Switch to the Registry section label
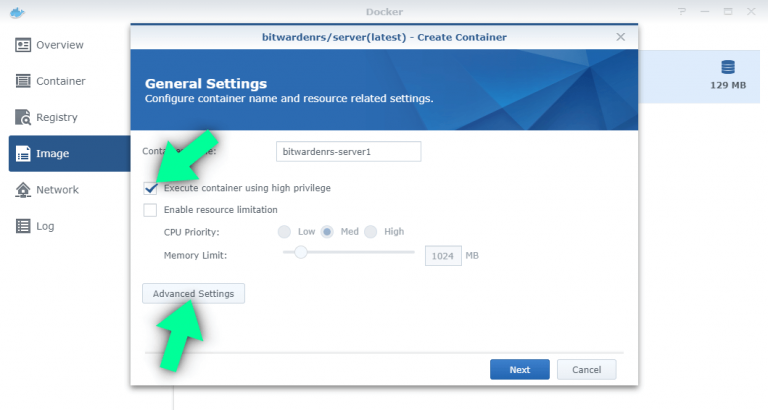Viewport: 768px width, 410px height. pos(57,118)
